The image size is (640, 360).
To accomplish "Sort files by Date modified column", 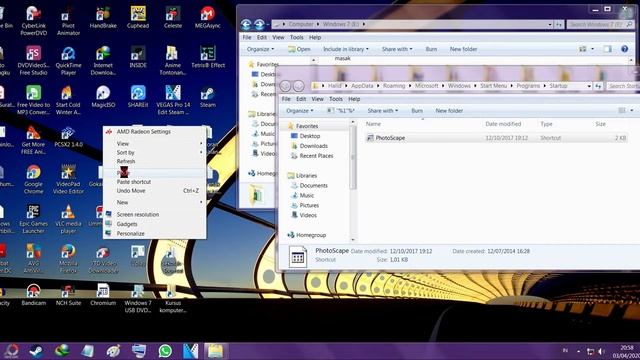I will pyautogui.click(x=503, y=124).
